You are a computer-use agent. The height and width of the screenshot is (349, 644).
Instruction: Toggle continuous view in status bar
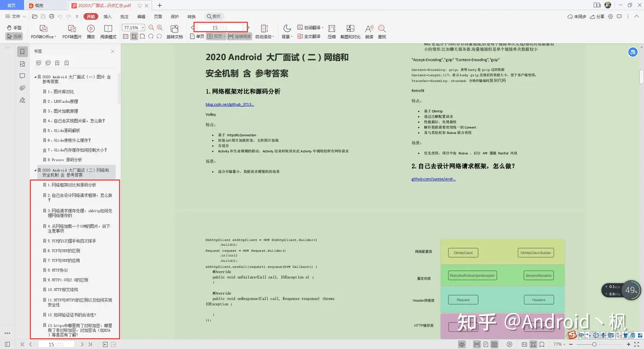tap(477, 344)
